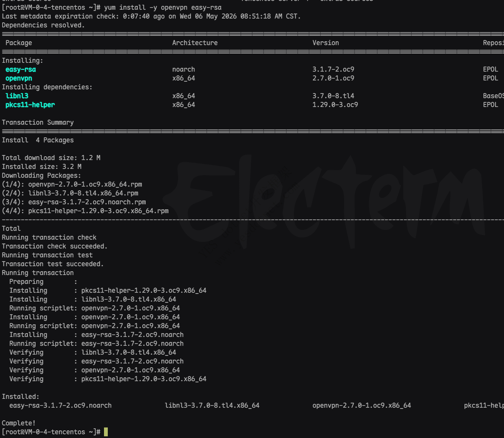Click the "Dependencies resolved." line

(x=43, y=25)
